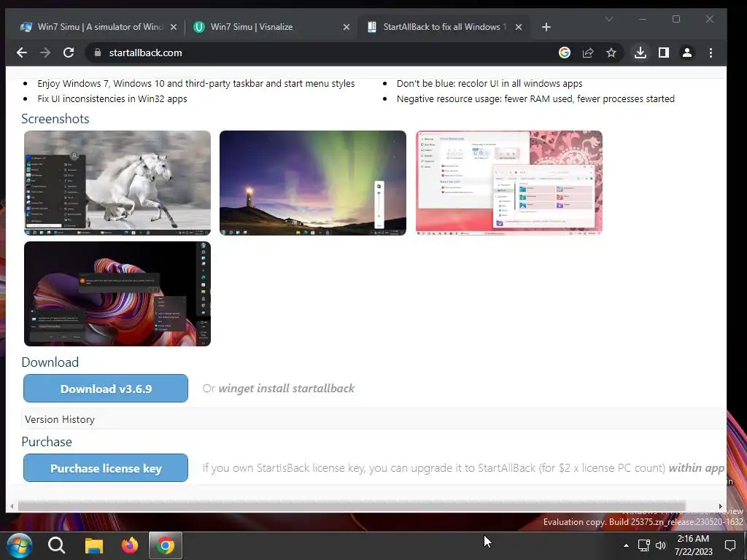Click the 'Screenshots' heading
The image size is (747, 560).
click(55, 119)
